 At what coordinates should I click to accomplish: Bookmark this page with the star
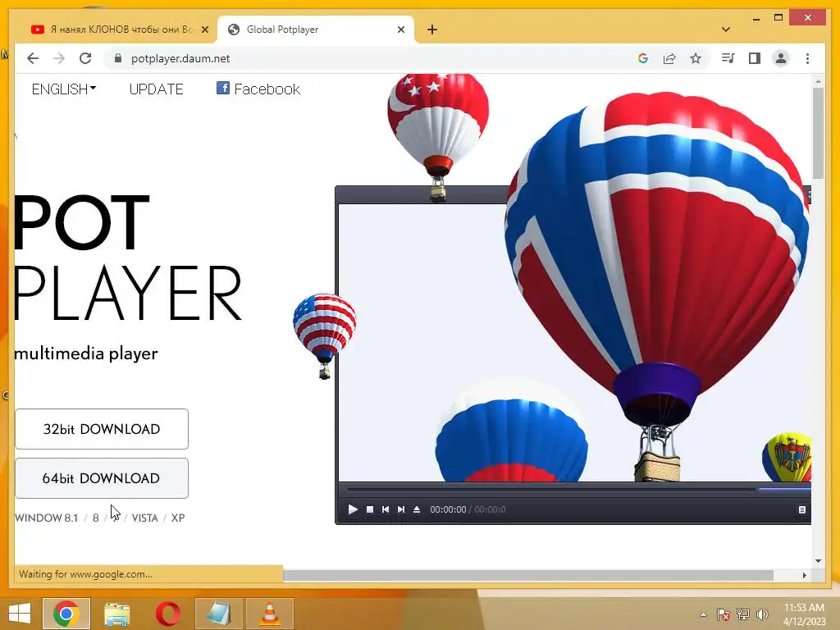pos(696,58)
